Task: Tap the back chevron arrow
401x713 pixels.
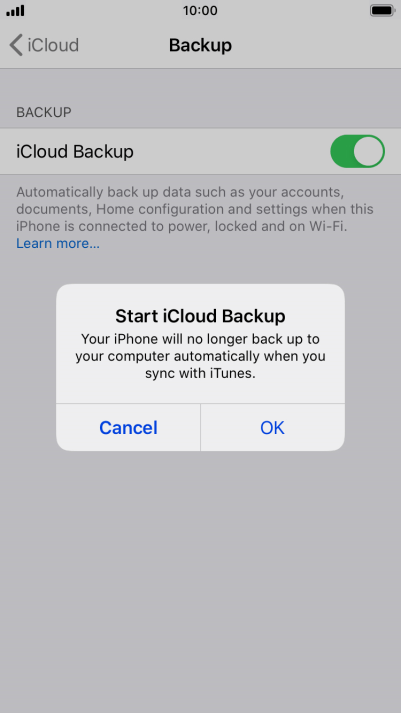Action: click(16, 45)
